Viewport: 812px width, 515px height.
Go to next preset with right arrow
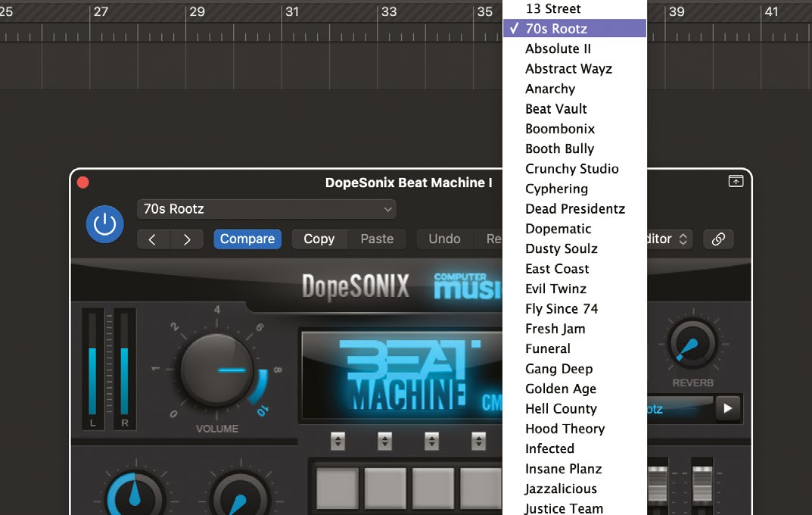point(187,239)
